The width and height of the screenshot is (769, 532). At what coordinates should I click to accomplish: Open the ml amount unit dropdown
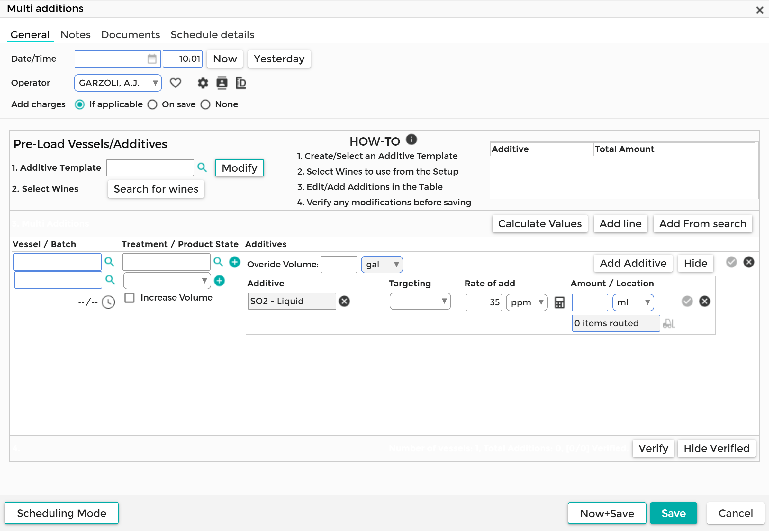(x=633, y=303)
